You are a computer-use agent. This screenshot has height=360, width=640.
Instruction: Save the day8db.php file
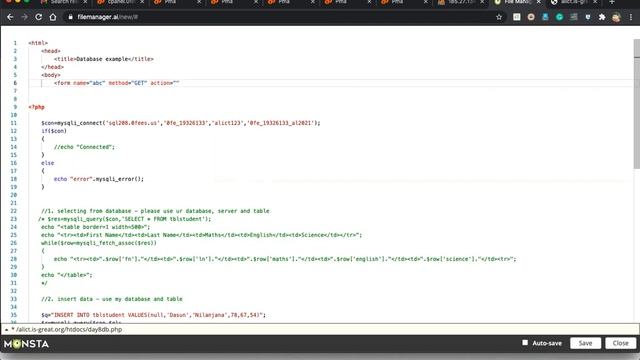pyautogui.click(x=585, y=343)
